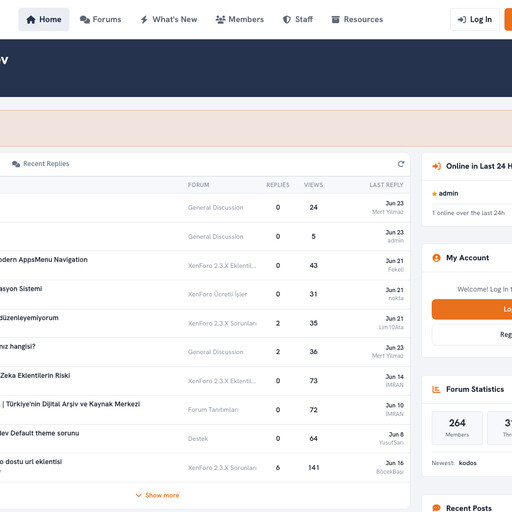Viewport: 512px width, 512px height.
Task: Click the people icon beside Members
Action: click(x=220, y=20)
